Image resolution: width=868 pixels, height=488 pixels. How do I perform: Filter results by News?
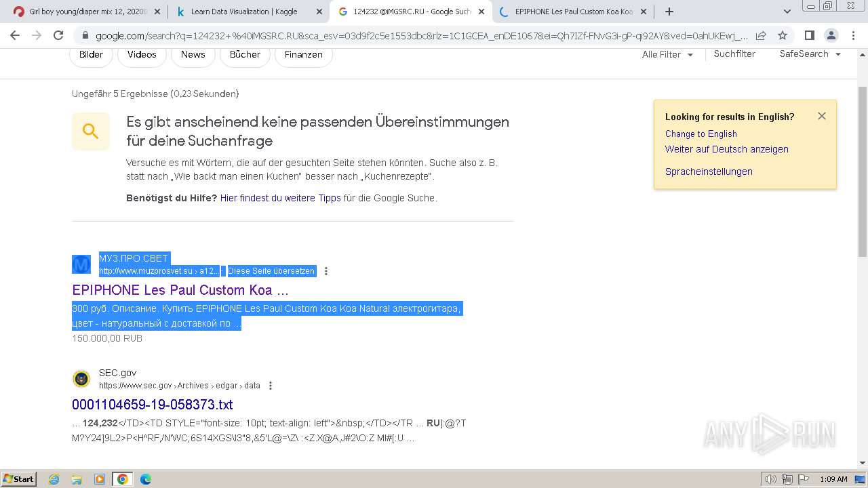point(193,54)
